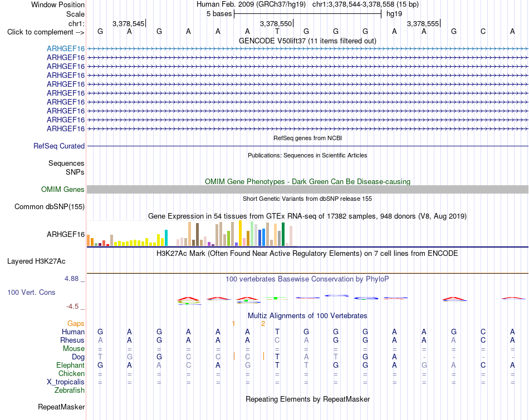The height and width of the screenshot is (420, 529).
Task: Click the orange Gaps label
Action: coord(76,324)
